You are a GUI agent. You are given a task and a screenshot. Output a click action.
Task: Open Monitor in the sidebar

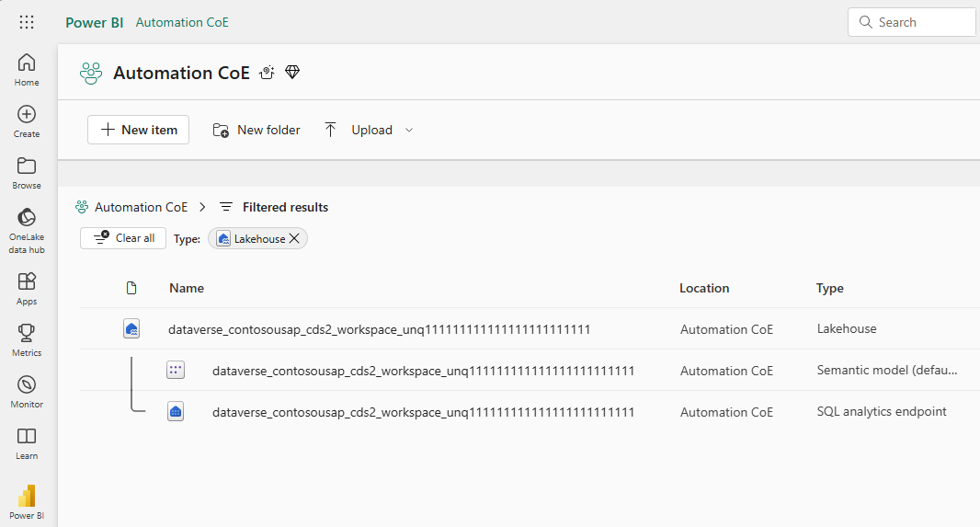point(27,392)
